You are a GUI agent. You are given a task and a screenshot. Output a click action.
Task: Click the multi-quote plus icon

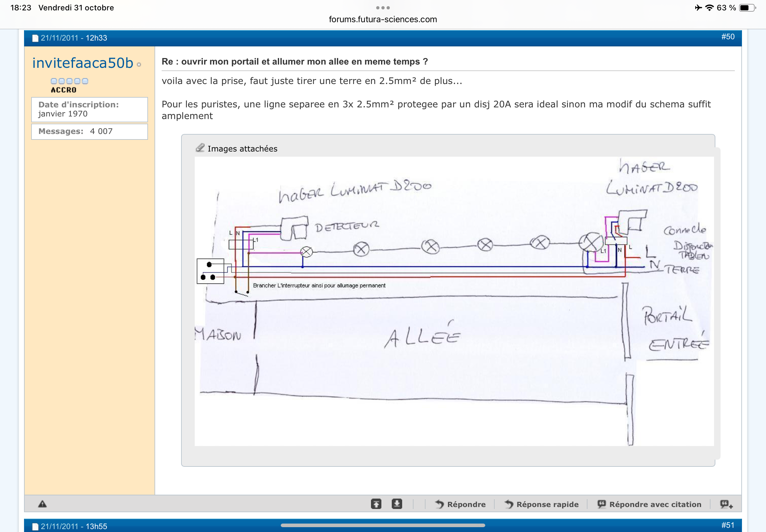[726, 504]
